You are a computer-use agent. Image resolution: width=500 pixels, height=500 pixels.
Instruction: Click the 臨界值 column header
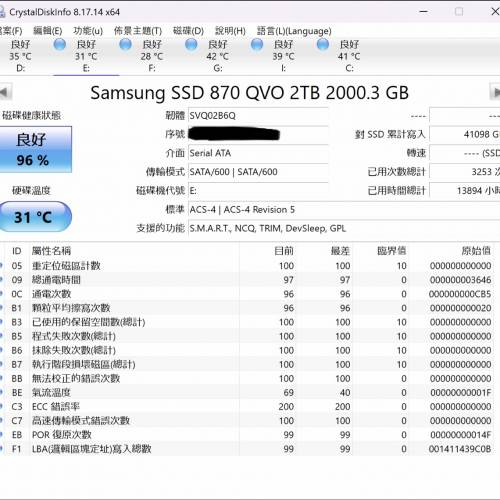click(392, 251)
